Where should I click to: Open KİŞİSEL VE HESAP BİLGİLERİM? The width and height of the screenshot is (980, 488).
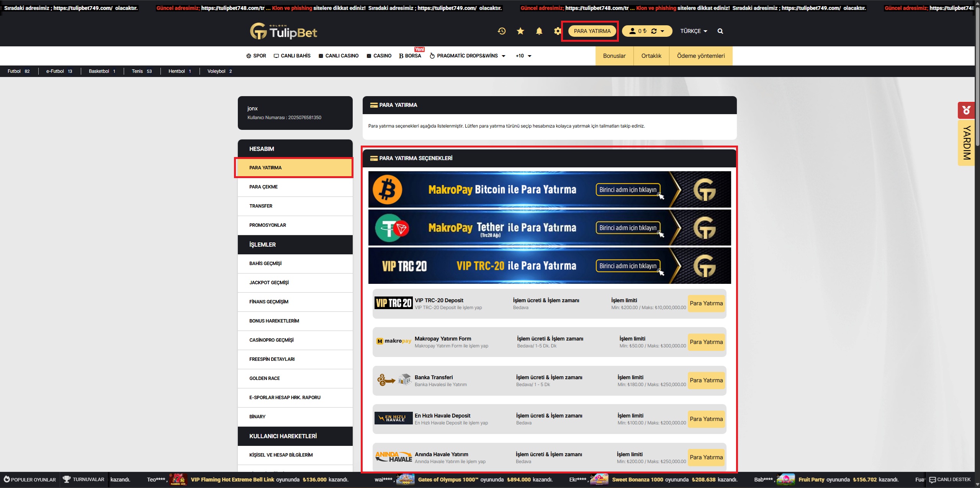[295, 455]
